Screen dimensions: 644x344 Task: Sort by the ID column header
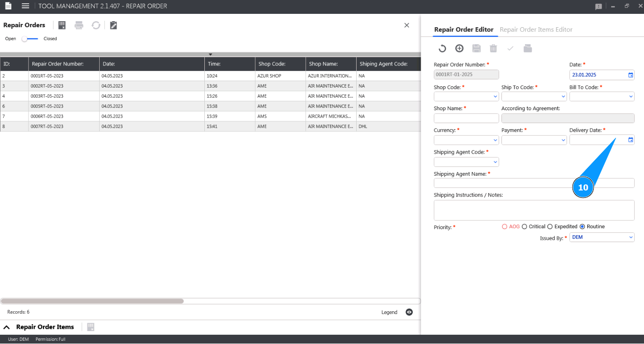coord(14,64)
